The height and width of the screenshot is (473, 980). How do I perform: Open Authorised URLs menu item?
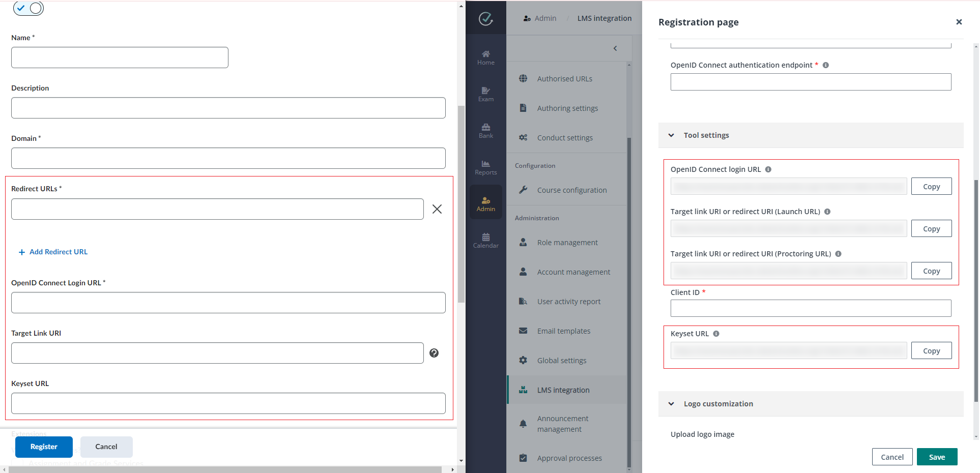[567, 79]
